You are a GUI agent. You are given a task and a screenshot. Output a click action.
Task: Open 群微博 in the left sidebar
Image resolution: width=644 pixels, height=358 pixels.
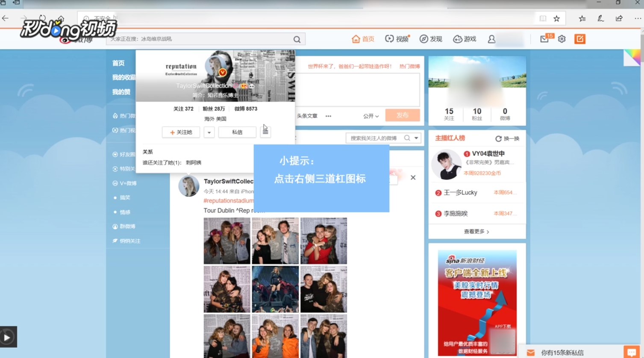[124, 226]
